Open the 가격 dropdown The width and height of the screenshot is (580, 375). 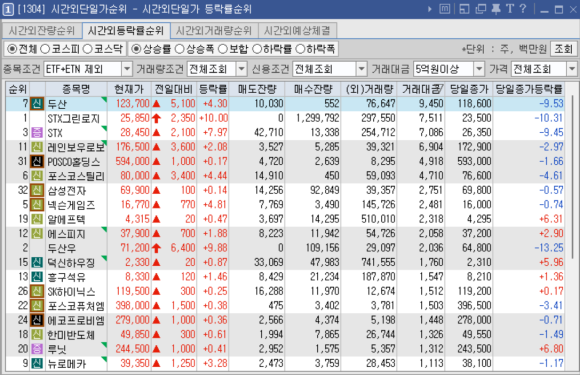(x=544, y=69)
